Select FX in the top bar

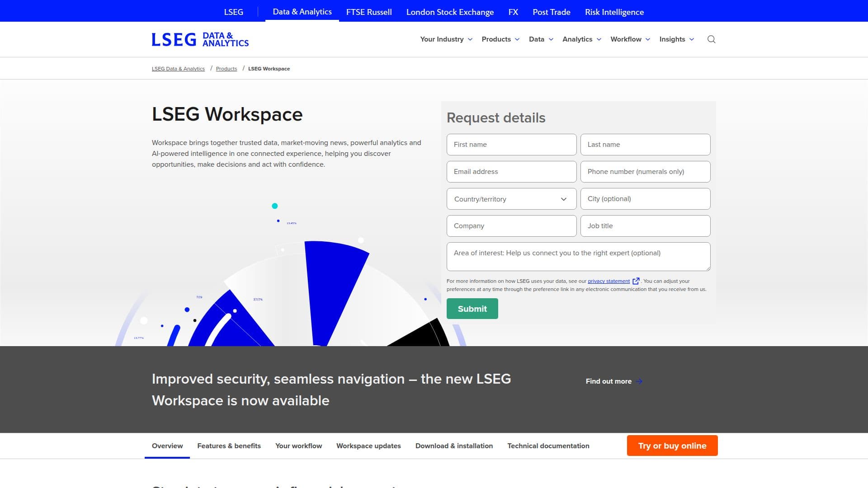[513, 12]
